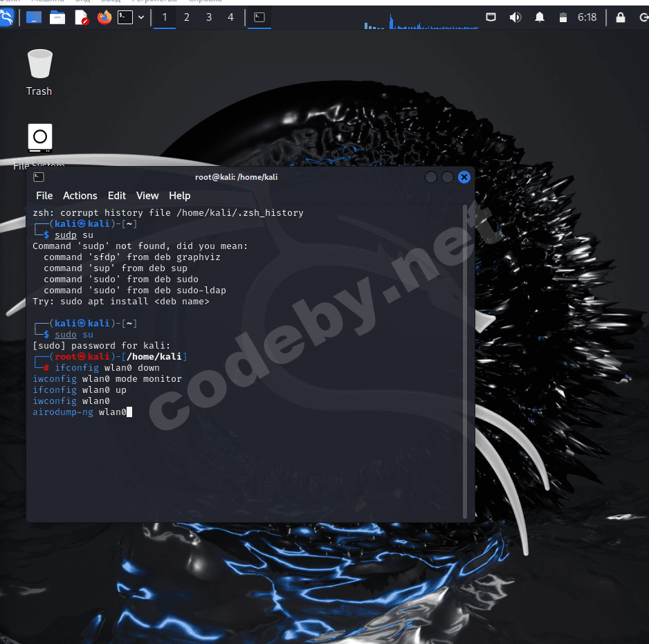Launch Firefox from the top panel
The image size is (649, 644).
[x=104, y=17]
